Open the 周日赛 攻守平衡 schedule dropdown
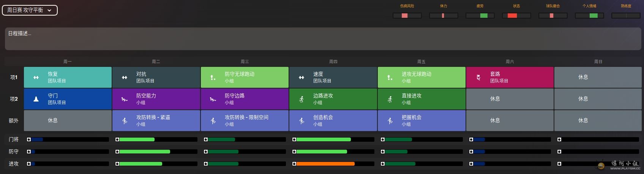Screen dimensions: 644x174 (x=30, y=10)
